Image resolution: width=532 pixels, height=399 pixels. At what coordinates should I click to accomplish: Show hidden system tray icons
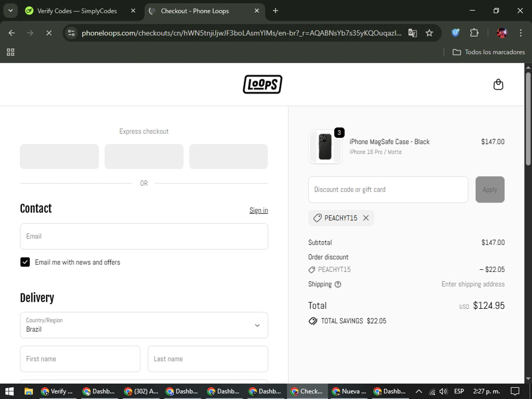[419, 391]
